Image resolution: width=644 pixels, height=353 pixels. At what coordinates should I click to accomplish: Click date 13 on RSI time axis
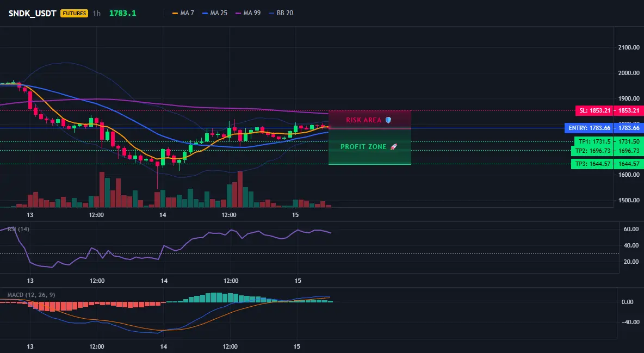coord(30,281)
